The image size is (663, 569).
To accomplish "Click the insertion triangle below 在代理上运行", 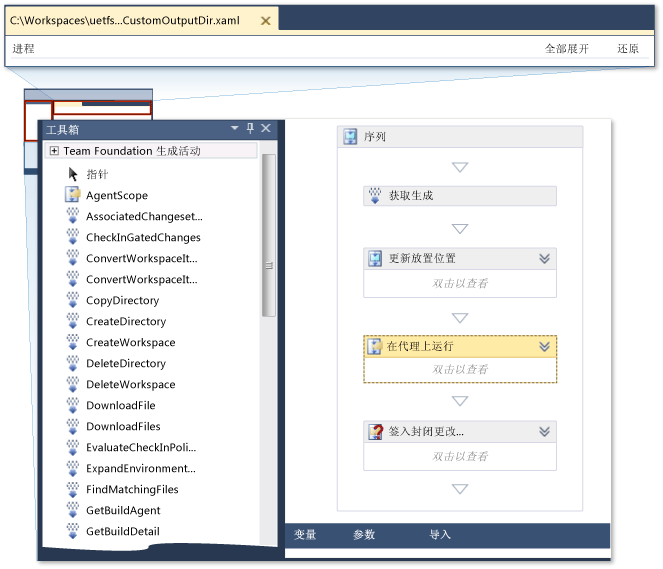I will click(460, 400).
